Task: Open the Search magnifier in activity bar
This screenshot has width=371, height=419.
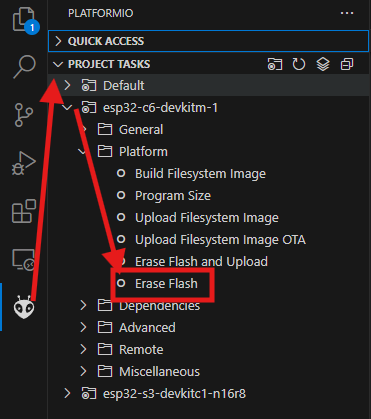Action: (x=24, y=66)
